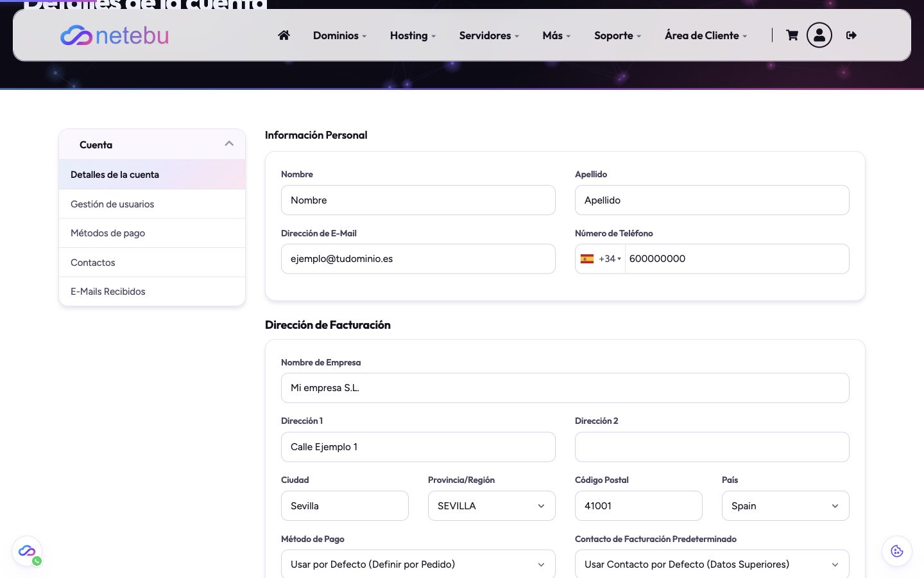Go to Gestión de usuarios
924x578 pixels.
(152, 204)
